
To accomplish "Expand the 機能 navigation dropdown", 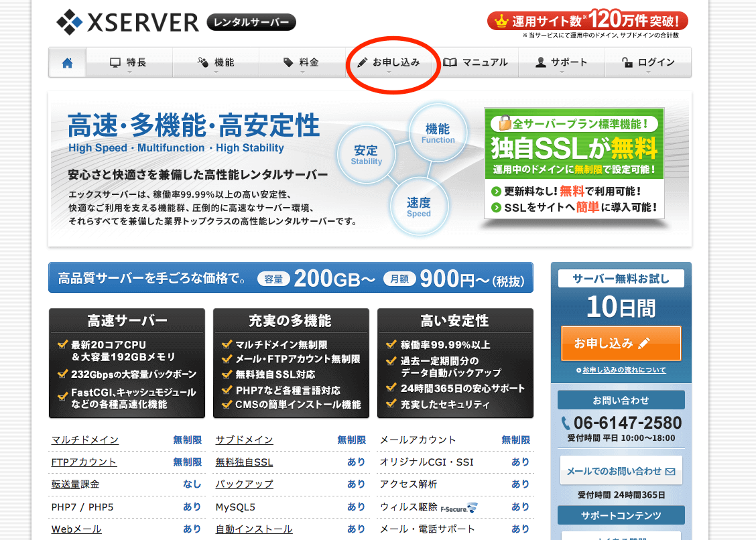I will click(x=216, y=63).
